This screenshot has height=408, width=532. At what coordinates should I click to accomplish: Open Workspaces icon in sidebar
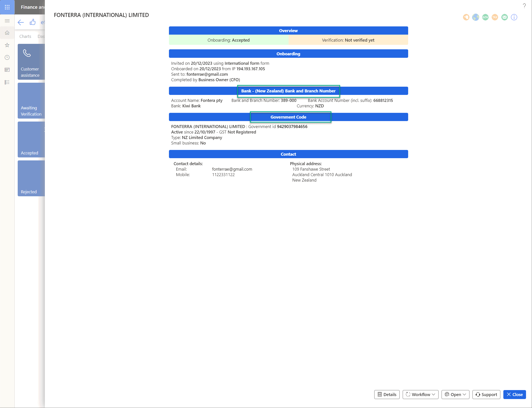click(7, 70)
